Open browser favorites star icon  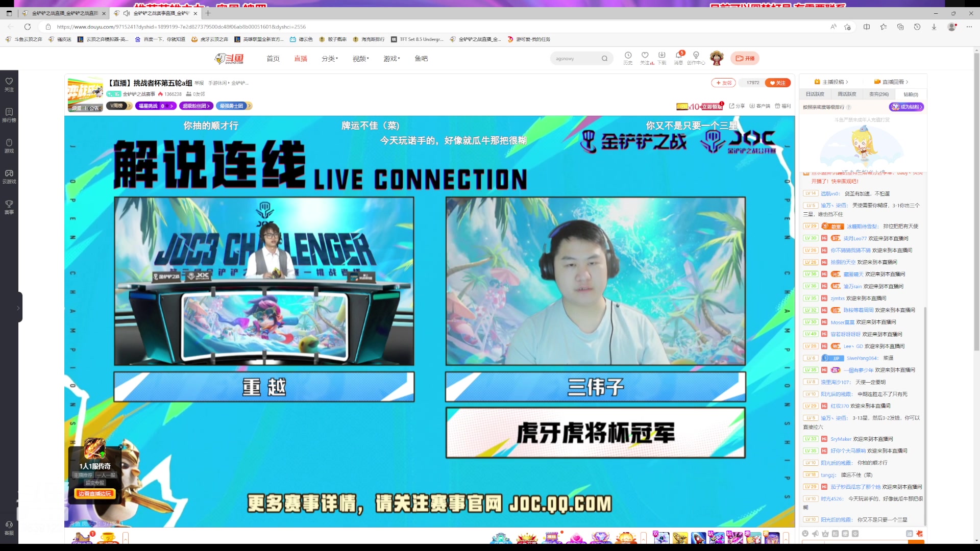(x=884, y=27)
